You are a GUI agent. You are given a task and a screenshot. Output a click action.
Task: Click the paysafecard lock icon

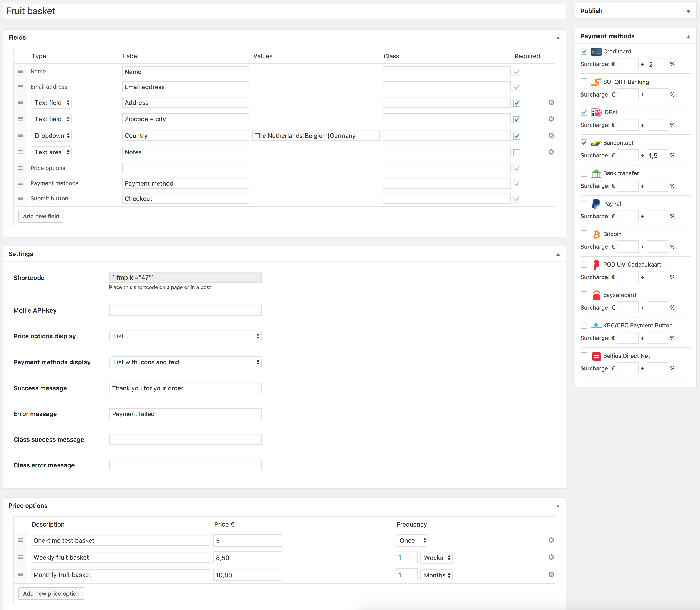pos(596,295)
